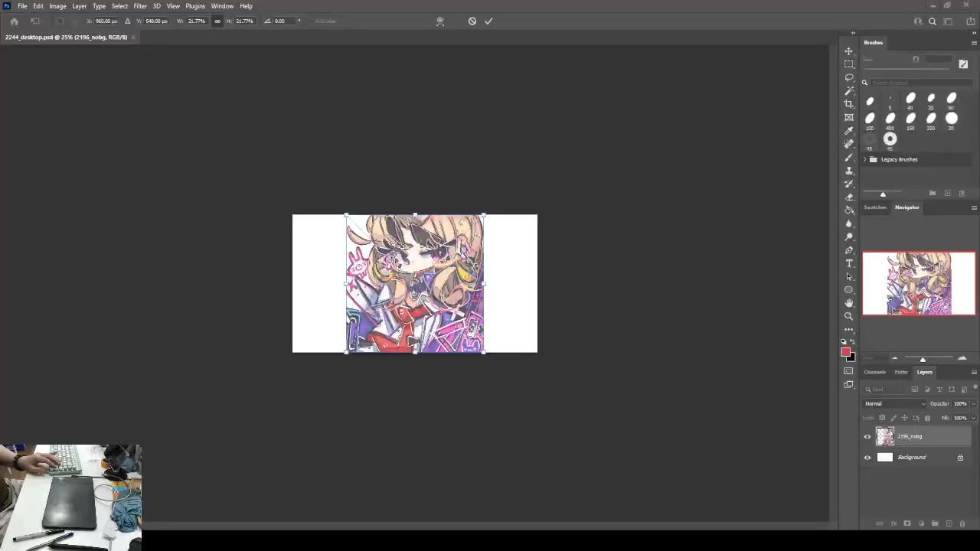Image resolution: width=980 pixels, height=551 pixels.
Task: Select the Blur tool
Action: [x=848, y=223]
